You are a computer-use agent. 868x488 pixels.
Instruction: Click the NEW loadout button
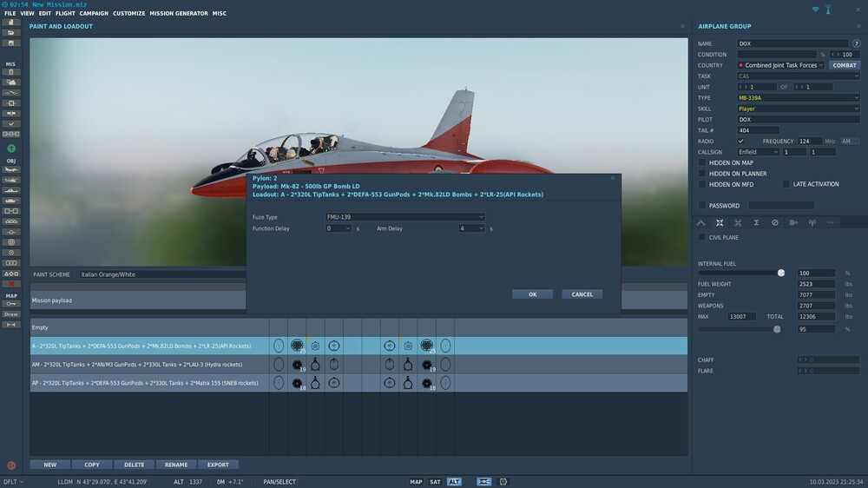tap(49, 465)
